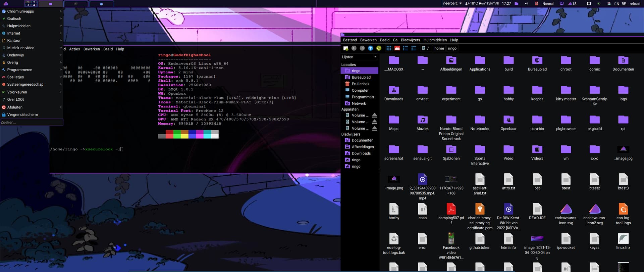Switch to compact list view icon

[x=406, y=48]
